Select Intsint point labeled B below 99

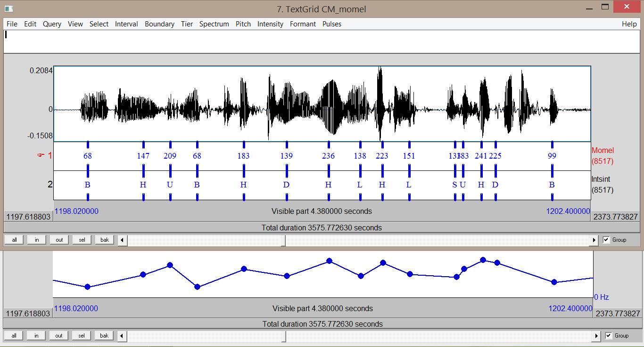(x=552, y=185)
